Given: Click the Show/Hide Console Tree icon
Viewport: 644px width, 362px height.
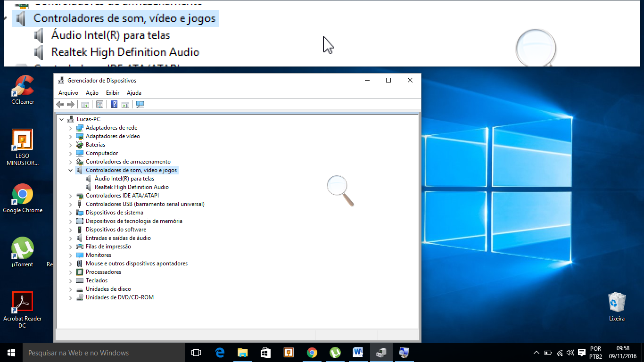Looking at the screenshot, I should (x=85, y=104).
